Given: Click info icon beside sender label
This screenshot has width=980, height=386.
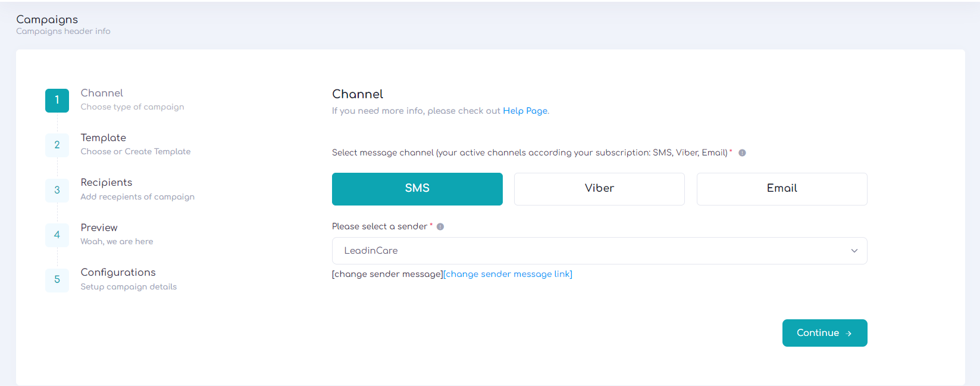Looking at the screenshot, I should pos(440,227).
